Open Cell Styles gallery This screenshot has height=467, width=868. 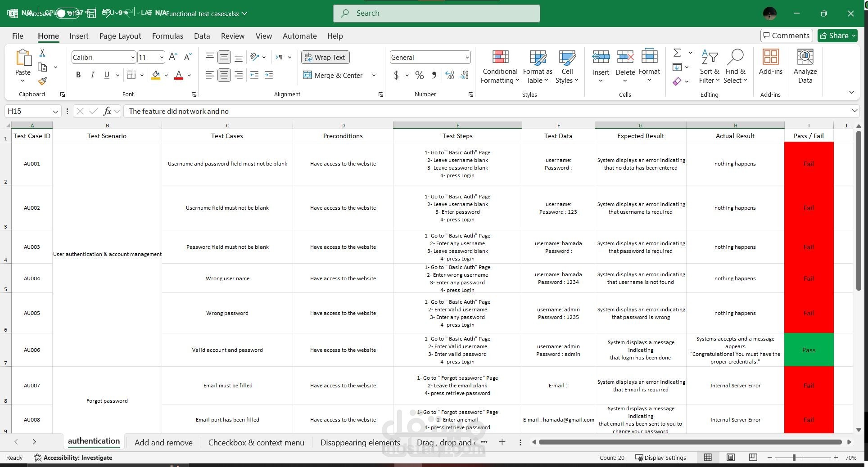click(x=567, y=67)
